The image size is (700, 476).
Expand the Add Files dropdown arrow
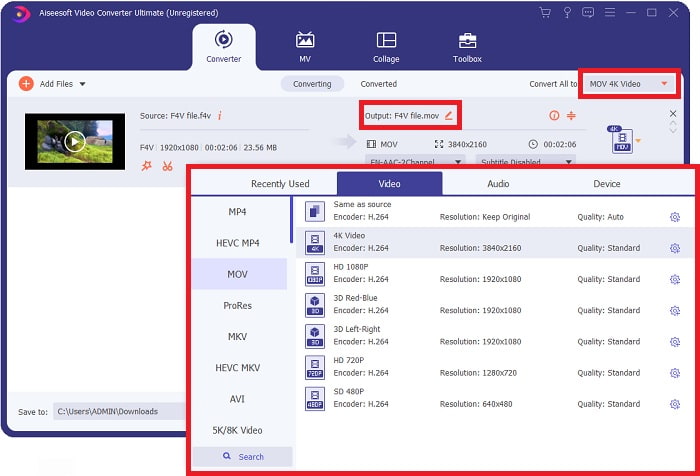point(82,84)
